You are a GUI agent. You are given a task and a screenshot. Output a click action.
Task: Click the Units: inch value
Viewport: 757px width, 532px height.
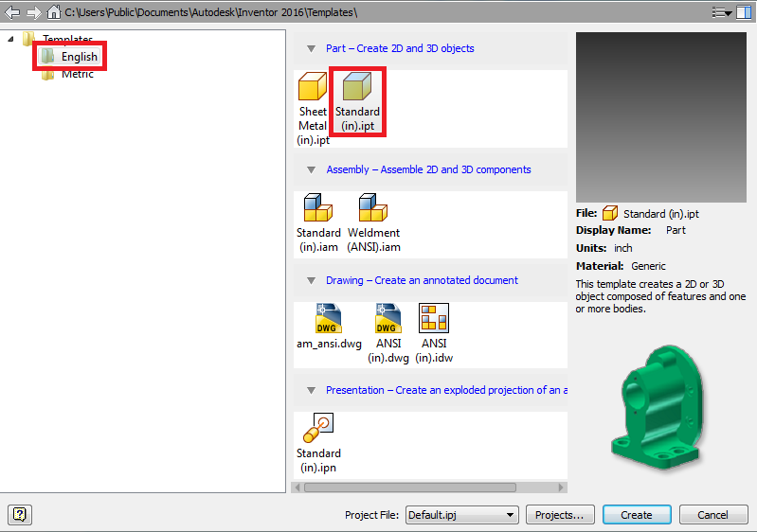tap(622, 248)
